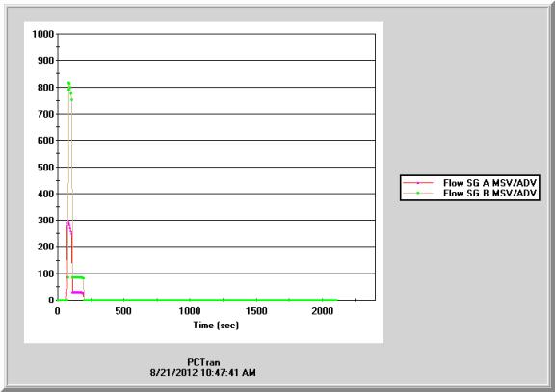Click the magenta SG A peak near 300
555x392 pixels.
(x=68, y=222)
